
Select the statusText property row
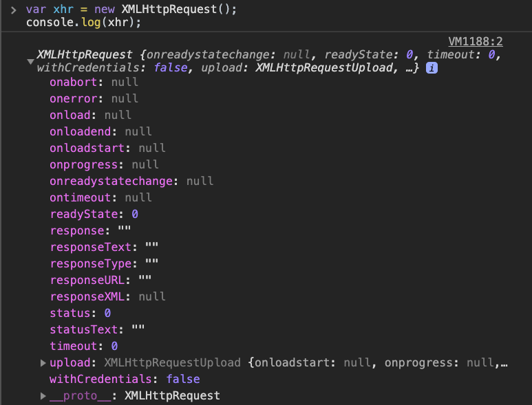97,330
